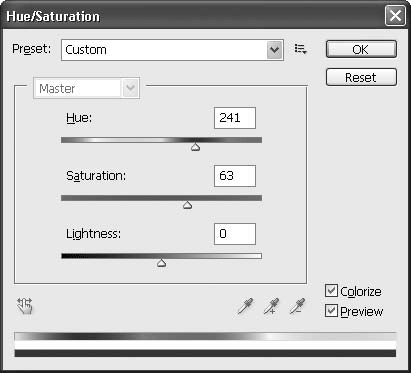Pick the Eyedropper tool
Screen dimensions: 411x373
(246, 306)
